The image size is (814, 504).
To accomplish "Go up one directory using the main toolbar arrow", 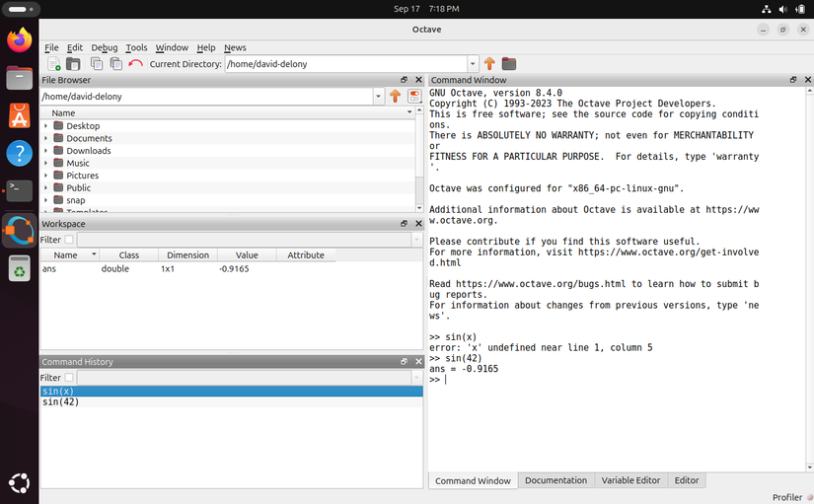I will (489, 64).
